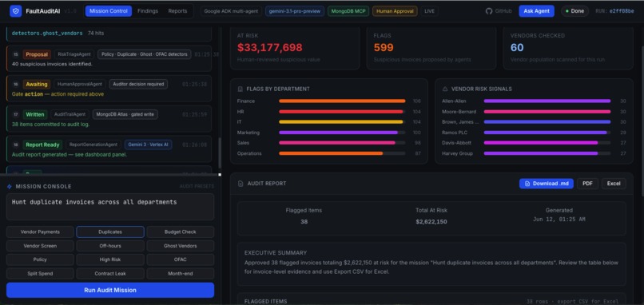
Task: Select the Policy preset
Action: click(40, 259)
